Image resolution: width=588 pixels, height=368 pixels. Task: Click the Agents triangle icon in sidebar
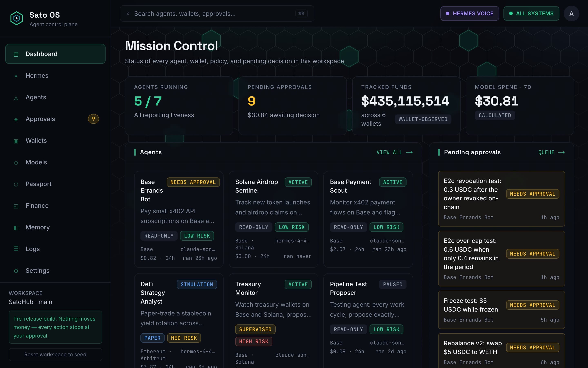16,98
